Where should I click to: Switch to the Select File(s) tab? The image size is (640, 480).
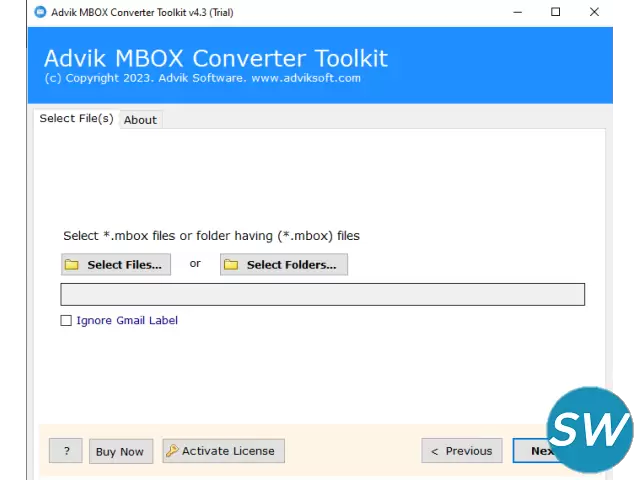coord(76,119)
